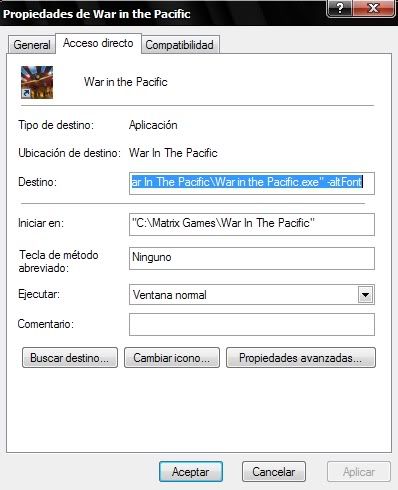Viewport: 398px width, 490px height.
Task: Close the properties dialog with X
Action: (373, 8)
